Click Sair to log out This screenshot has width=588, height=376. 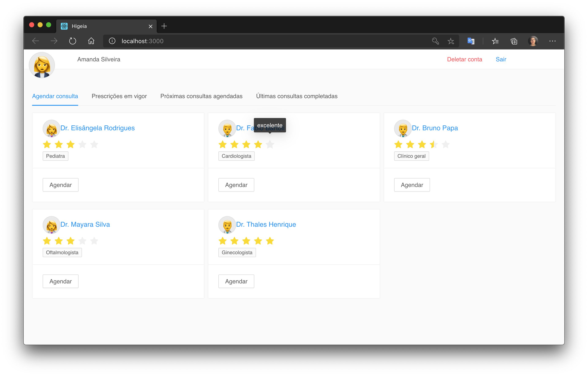tap(501, 59)
